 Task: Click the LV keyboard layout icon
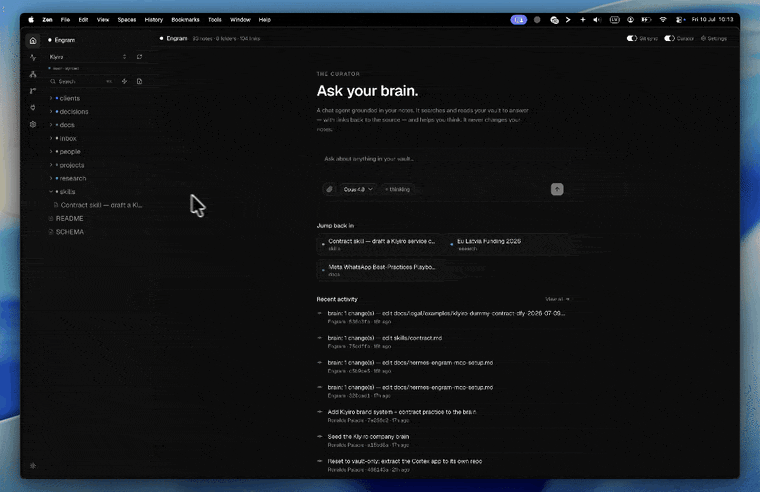pos(615,20)
